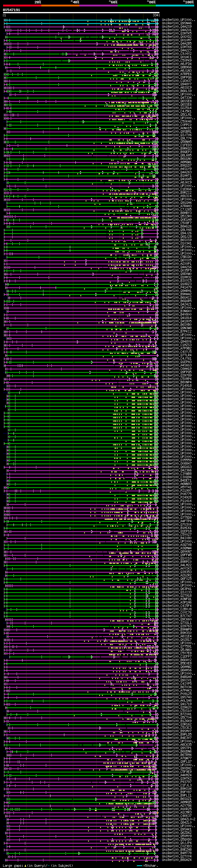The image size is (197, 868).
Task: Open the UniRef100_Q1HH32 hit
Action: 177,277
